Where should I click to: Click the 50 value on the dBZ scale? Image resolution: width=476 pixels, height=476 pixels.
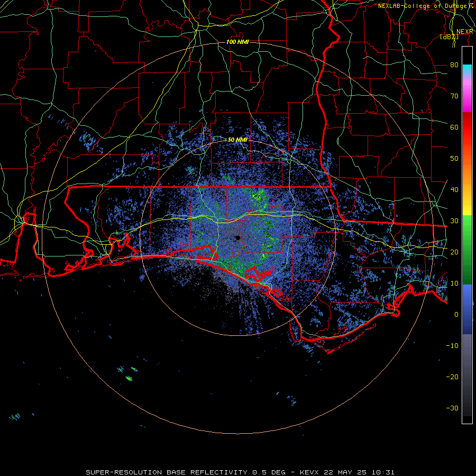454,159
